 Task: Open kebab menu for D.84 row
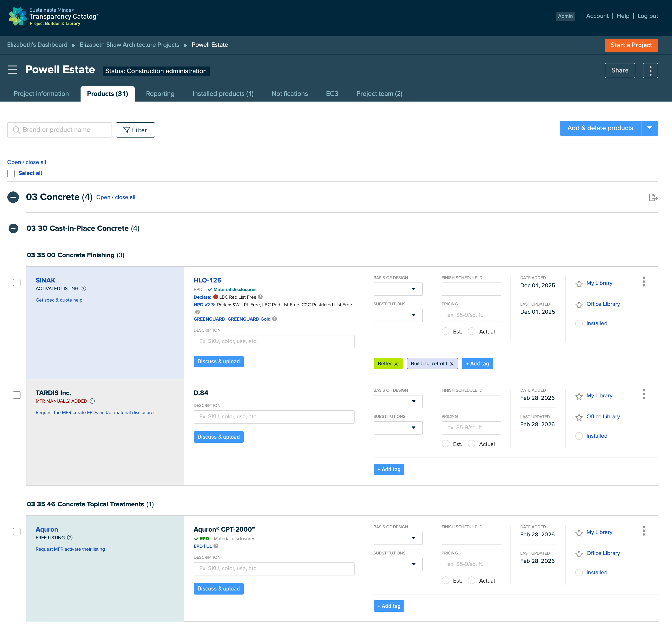(x=644, y=394)
